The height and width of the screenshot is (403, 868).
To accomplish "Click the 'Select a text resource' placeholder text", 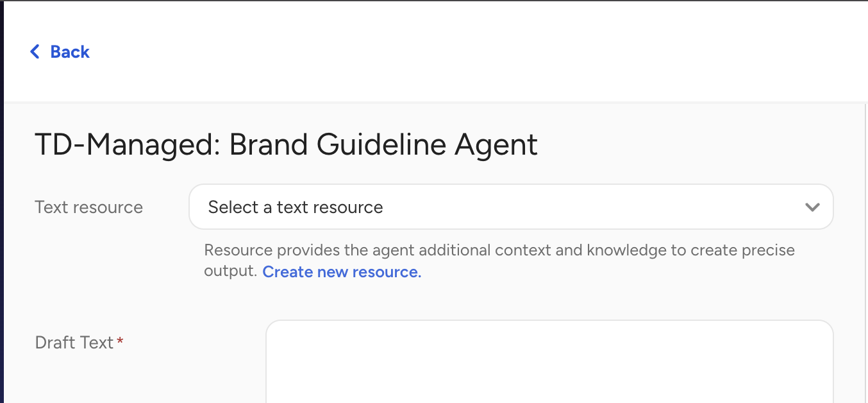I will pyautogui.click(x=296, y=207).
